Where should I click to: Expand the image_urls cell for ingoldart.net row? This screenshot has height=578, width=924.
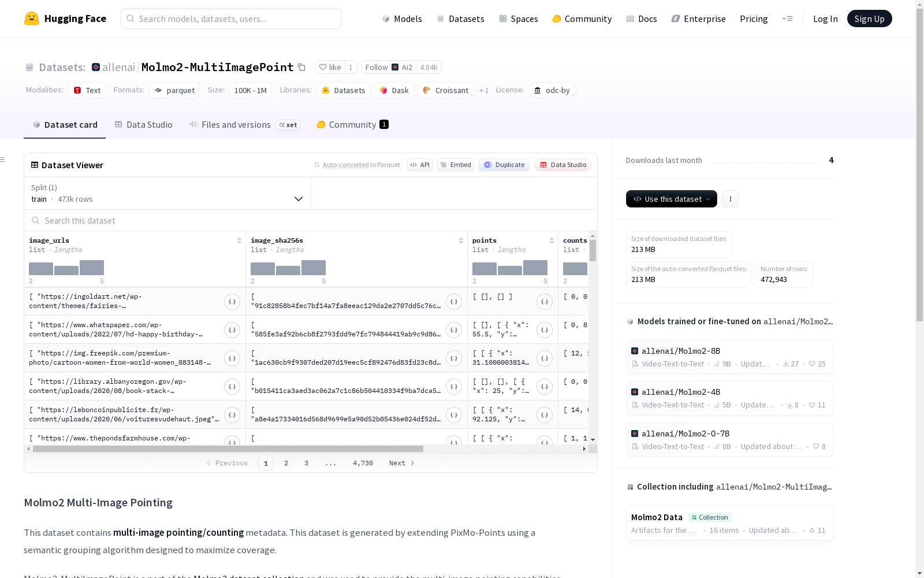(x=232, y=302)
